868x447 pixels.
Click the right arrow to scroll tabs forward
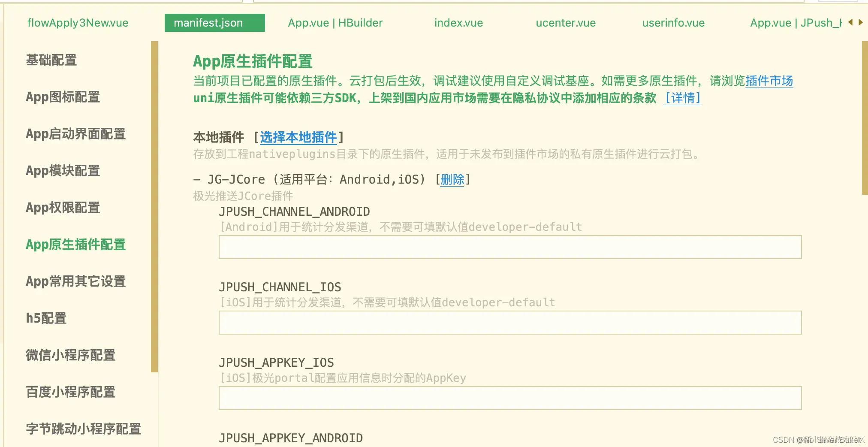860,22
